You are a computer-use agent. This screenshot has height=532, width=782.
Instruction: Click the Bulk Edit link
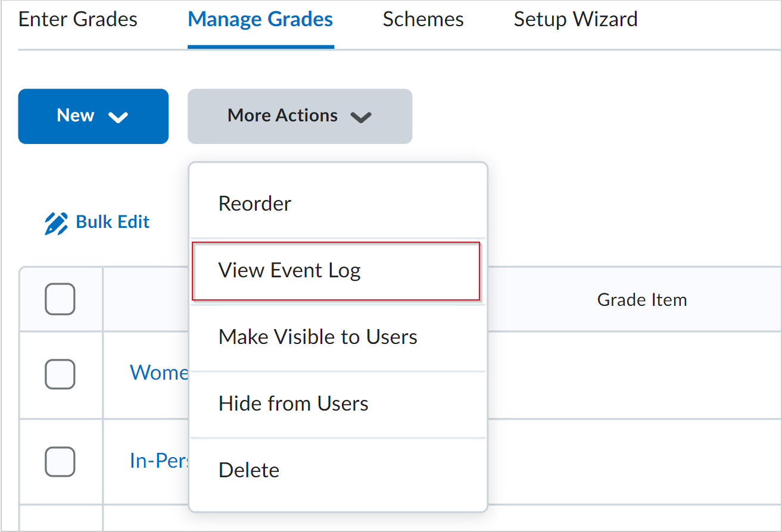(x=112, y=221)
